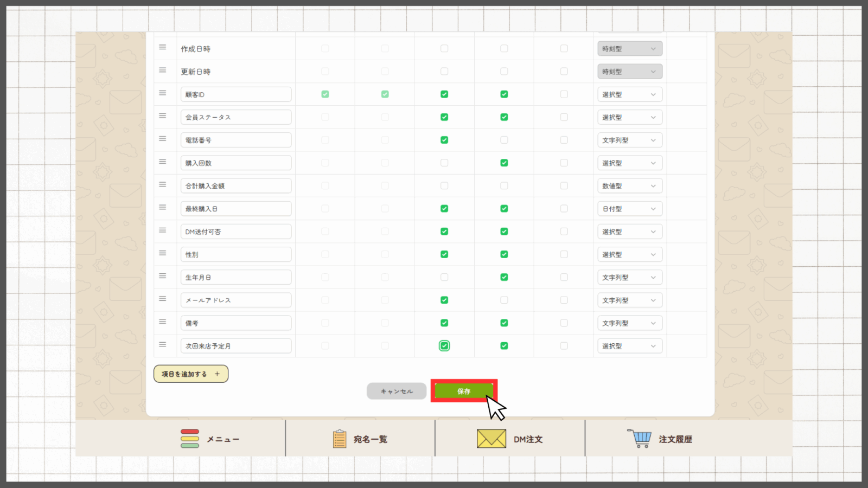Screen dimensions: 868x488
Task: Click the drag handle beside 電話番号
Action: pyautogui.click(x=162, y=139)
